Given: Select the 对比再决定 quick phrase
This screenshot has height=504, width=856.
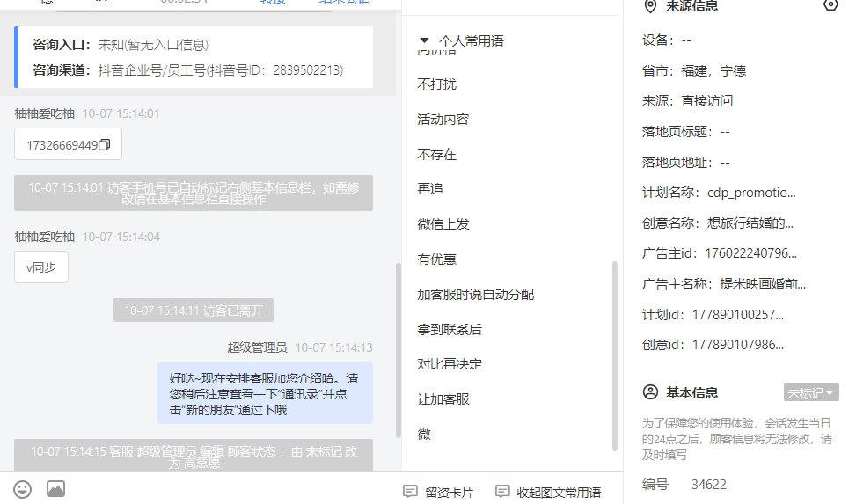Looking at the screenshot, I should tap(450, 364).
